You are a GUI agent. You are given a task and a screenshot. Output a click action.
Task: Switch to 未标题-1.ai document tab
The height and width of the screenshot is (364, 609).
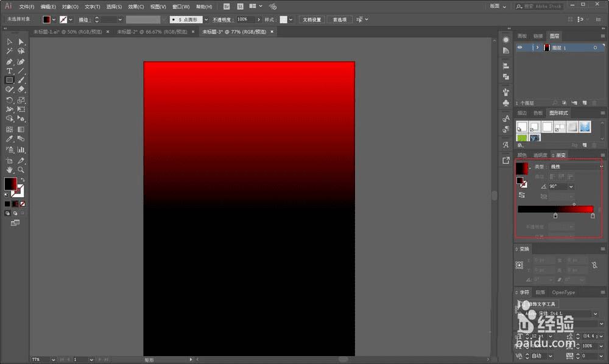click(x=67, y=32)
